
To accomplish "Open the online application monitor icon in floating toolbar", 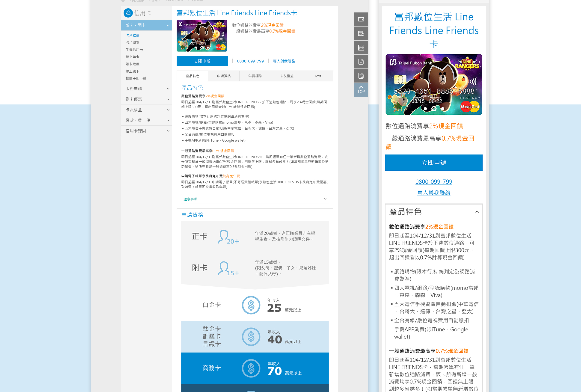I will [361, 19].
